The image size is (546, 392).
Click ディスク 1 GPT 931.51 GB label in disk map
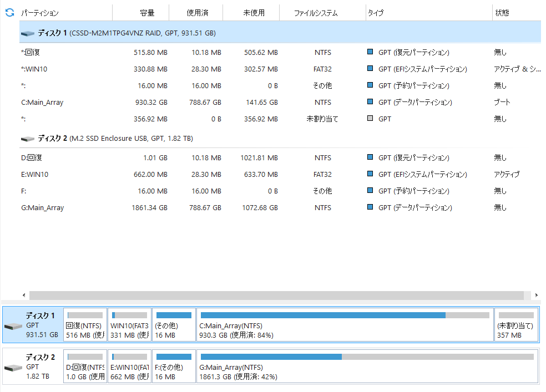point(42,325)
